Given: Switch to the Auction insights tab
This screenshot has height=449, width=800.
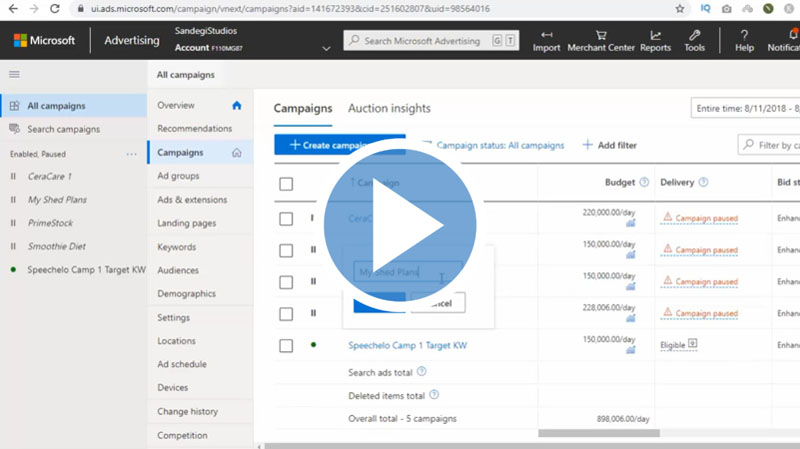Looking at the screenshot, I should click(389, 108).
